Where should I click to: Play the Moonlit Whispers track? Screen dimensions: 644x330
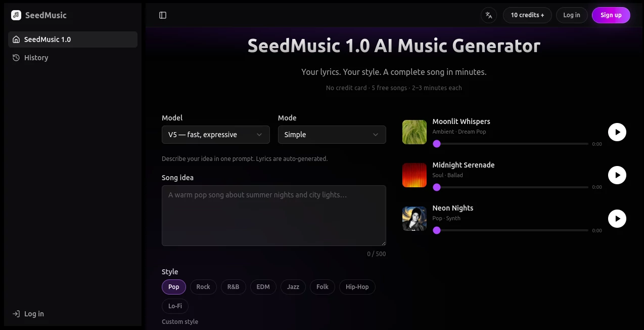(617, 132)
